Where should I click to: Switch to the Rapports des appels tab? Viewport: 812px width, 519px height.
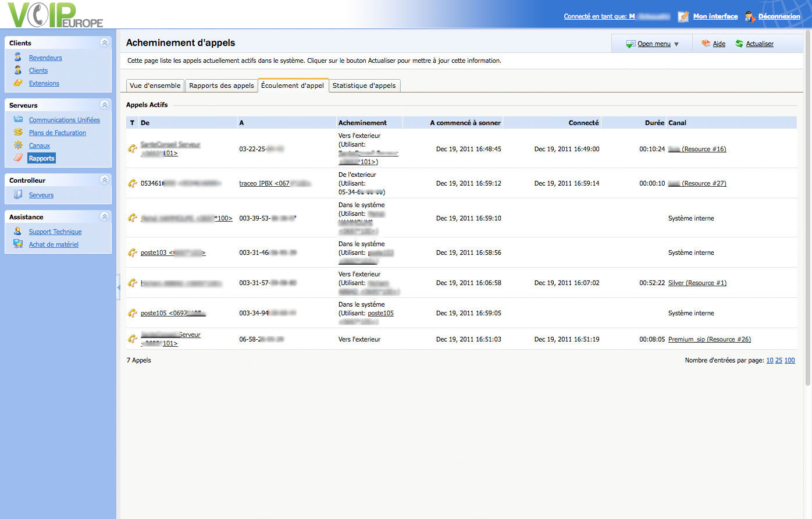pyautogui.click(x=221, y=86)
